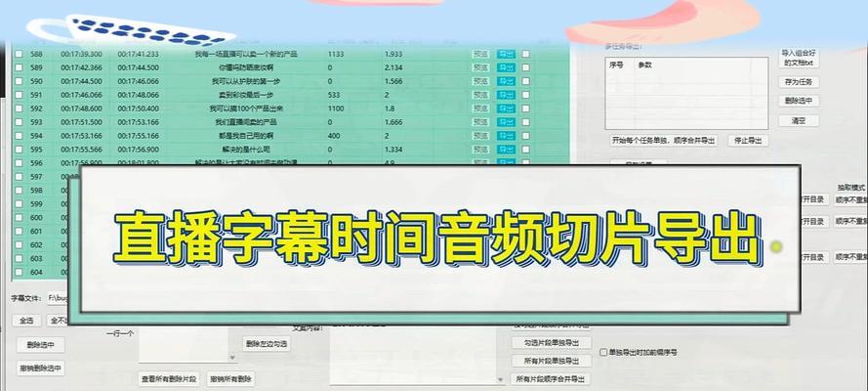Click the 查看所有删除片段 button
Viewport: 868px width, 391px height.
click(168, 379)
